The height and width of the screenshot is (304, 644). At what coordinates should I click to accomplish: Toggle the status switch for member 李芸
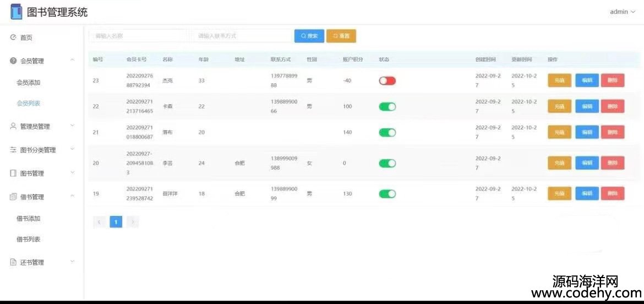[x=387, y=163]
